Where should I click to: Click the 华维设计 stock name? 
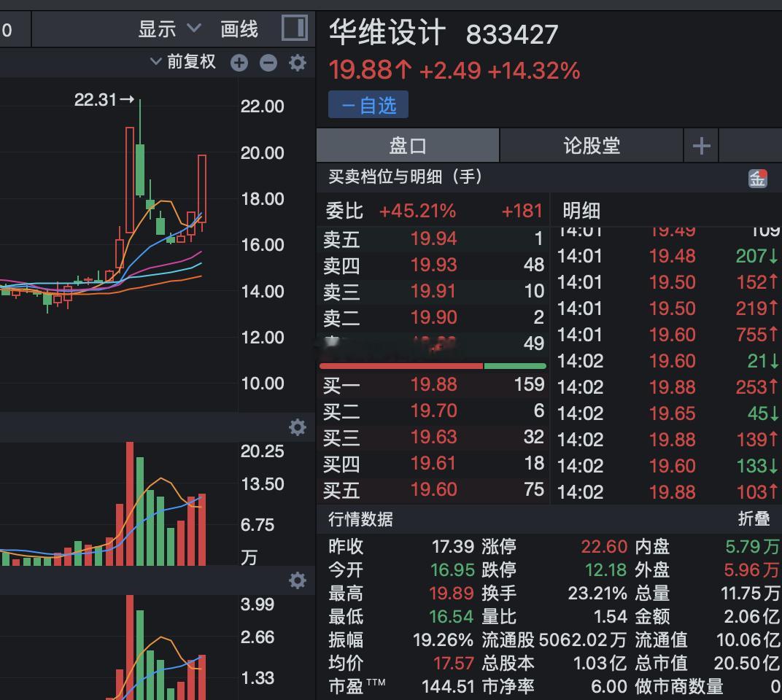(387, 33)
